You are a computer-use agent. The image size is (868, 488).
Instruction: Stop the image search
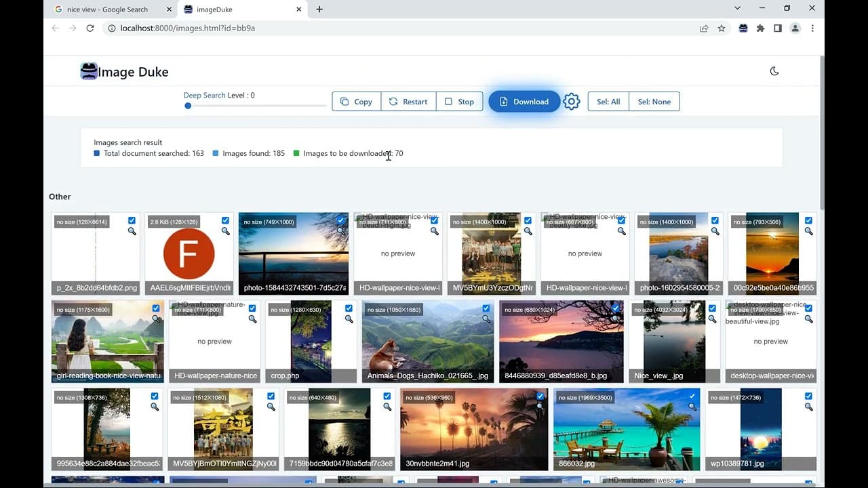460,102
